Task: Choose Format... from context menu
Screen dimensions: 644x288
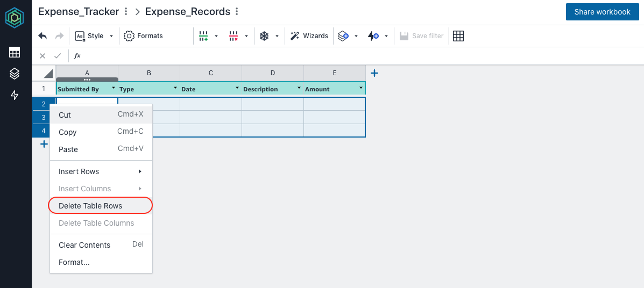Action: coord(101,262)
